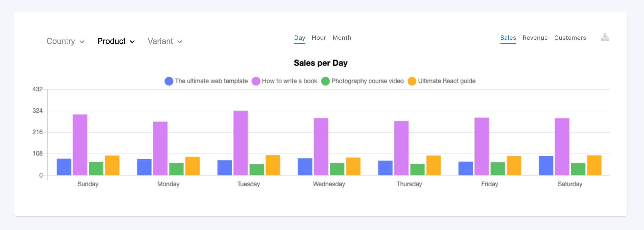
Task: Switch to the Month view
Action: click(342, 37)
